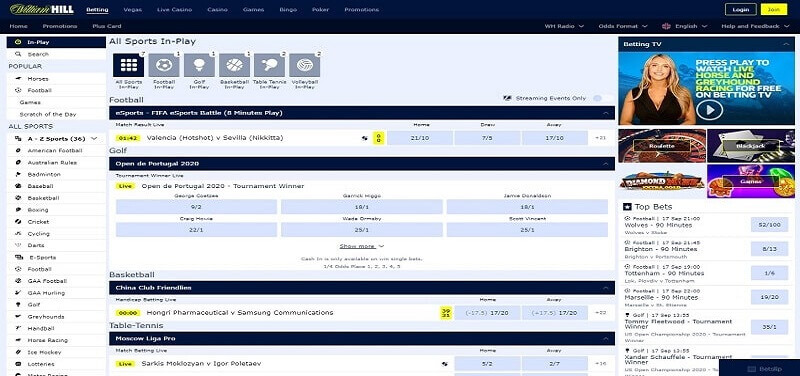Click the Boxing sidebar icon
800x376 pixels.
click(18, 210)
